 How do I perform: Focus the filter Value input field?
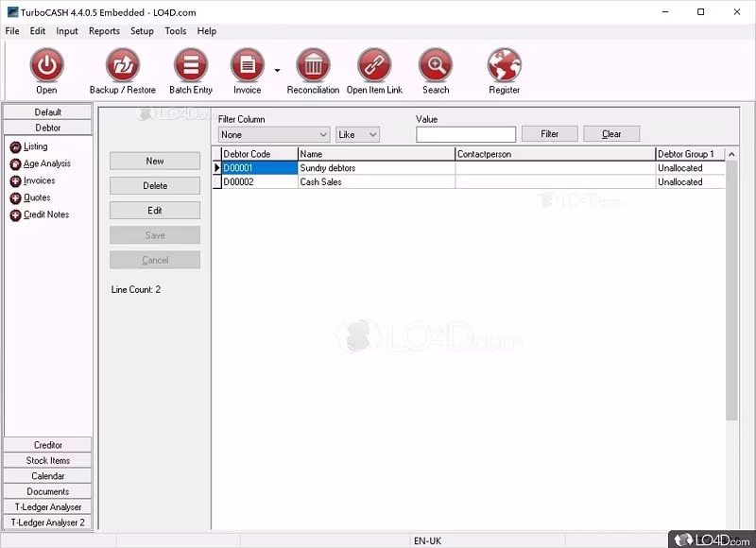coord(466,134)
